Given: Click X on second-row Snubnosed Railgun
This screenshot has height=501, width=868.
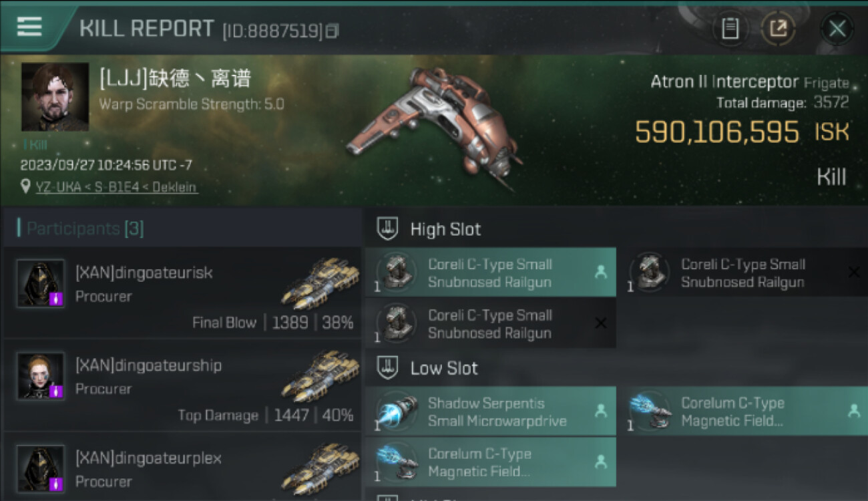Looking at the screenshot, I should 600,323.
